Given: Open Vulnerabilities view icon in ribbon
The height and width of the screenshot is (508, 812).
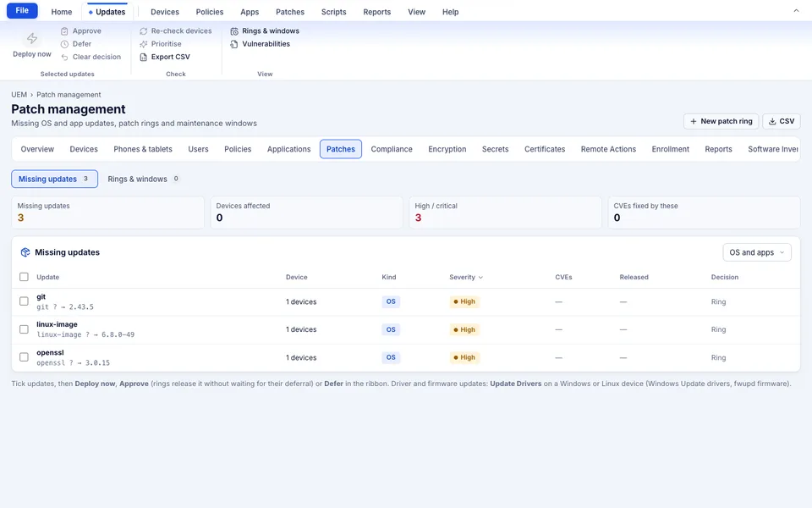Looking at the screenshot, I should coord(234,44).
